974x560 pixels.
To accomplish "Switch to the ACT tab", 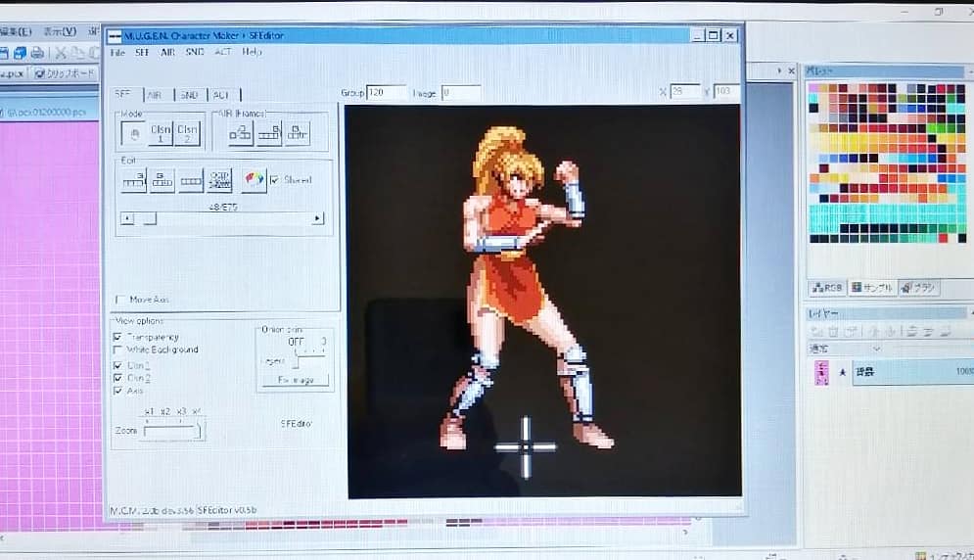I will pos(223,94).
